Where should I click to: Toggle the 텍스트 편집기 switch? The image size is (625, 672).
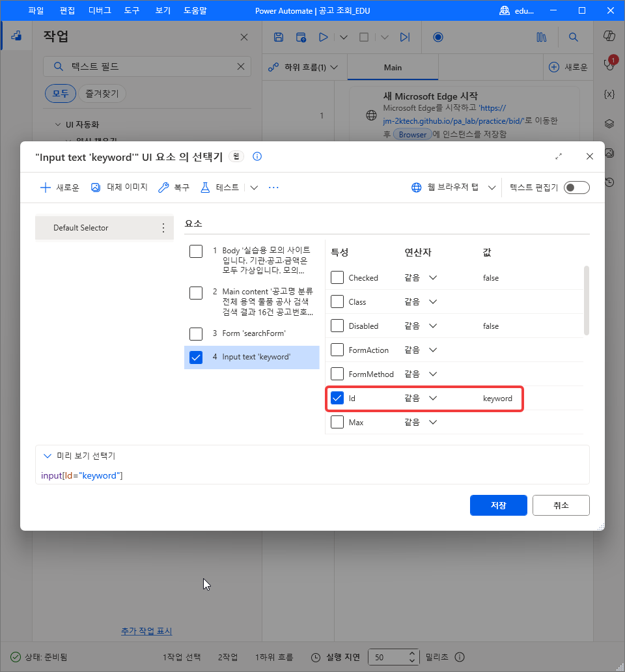coord(577,188)
